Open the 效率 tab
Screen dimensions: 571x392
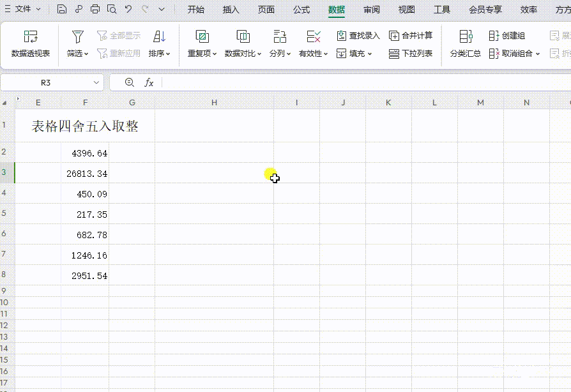click(x=529, y=10)
